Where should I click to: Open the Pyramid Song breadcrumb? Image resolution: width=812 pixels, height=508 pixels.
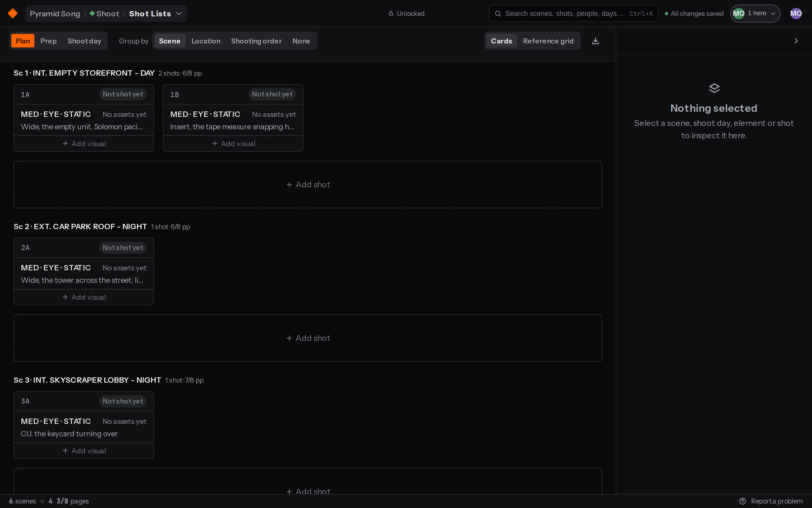tap(55, 14)
